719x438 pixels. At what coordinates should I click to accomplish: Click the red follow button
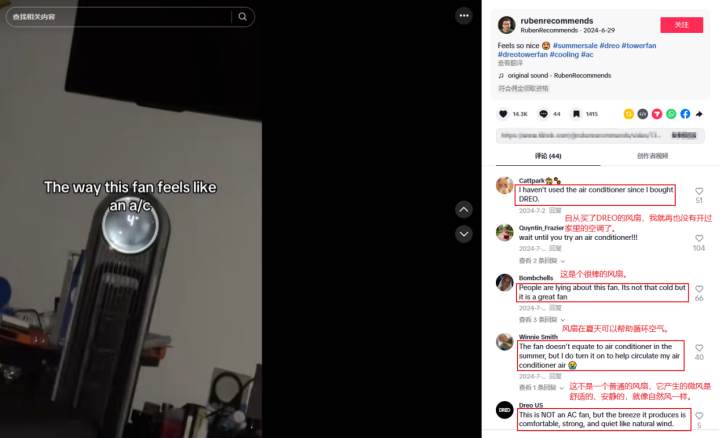pos(681,25)
